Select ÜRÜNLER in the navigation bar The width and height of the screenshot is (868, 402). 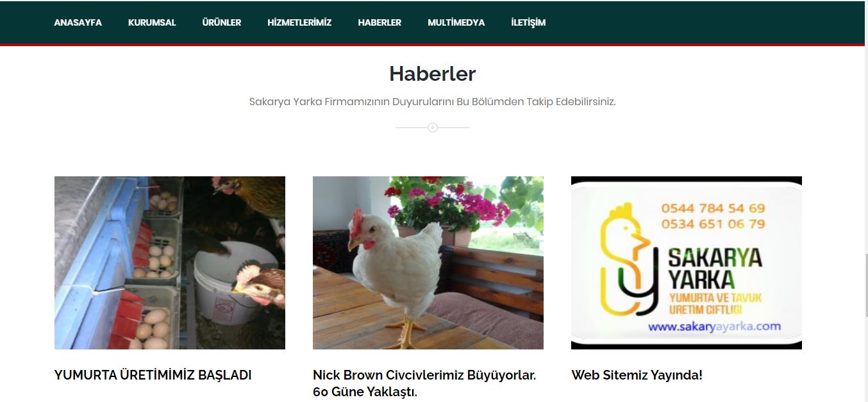pos(222,22)
